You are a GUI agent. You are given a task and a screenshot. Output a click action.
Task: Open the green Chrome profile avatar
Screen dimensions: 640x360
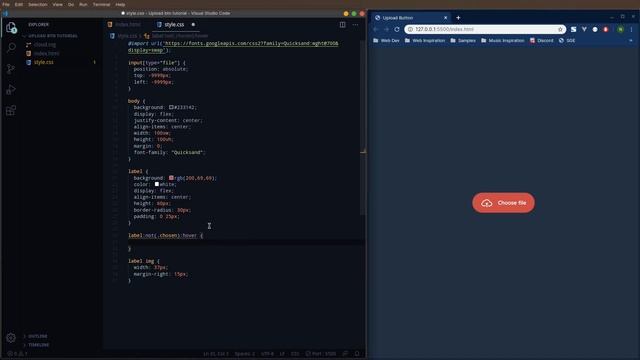620,29
